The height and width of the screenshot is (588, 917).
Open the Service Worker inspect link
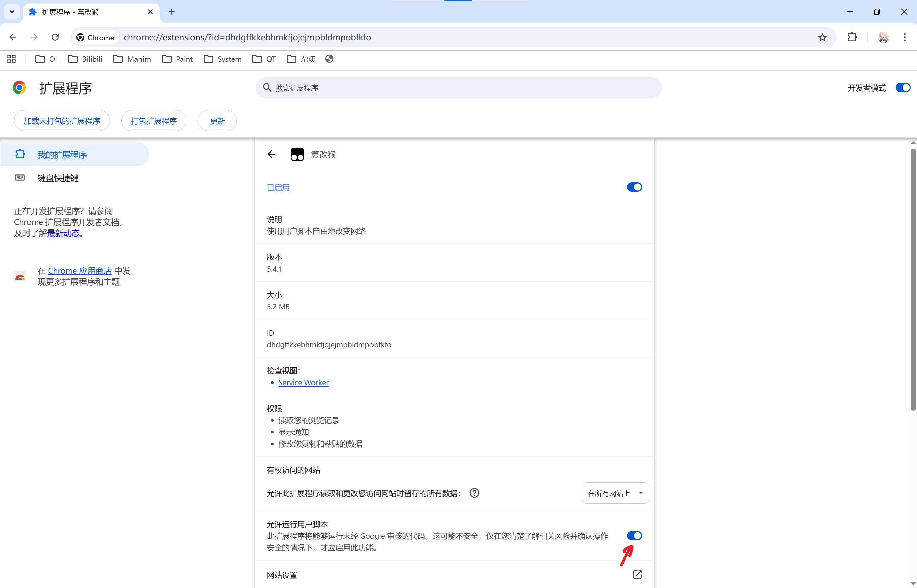tap(303, 382)
